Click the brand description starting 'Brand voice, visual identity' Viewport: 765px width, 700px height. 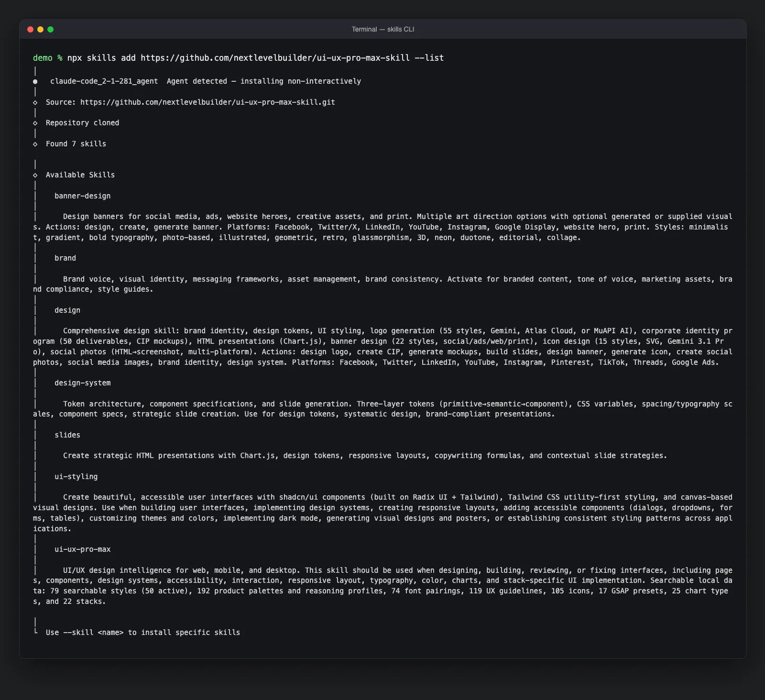point(382,284)
